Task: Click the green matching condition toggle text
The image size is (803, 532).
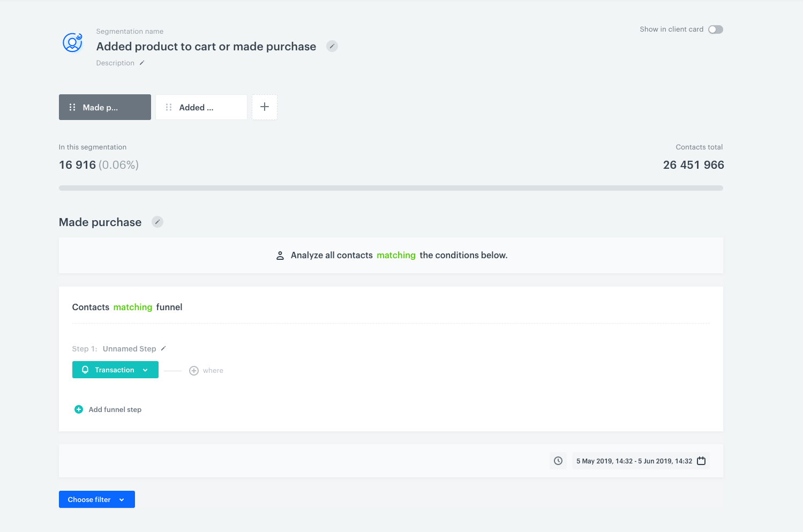Action: tap(396, 255)
